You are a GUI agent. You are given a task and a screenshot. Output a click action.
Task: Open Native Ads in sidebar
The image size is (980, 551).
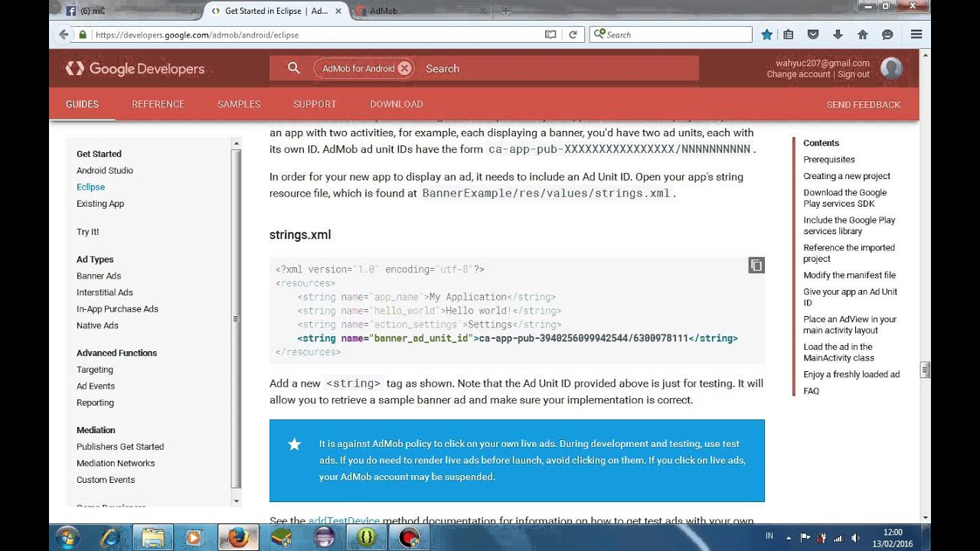tap(97, 325)
